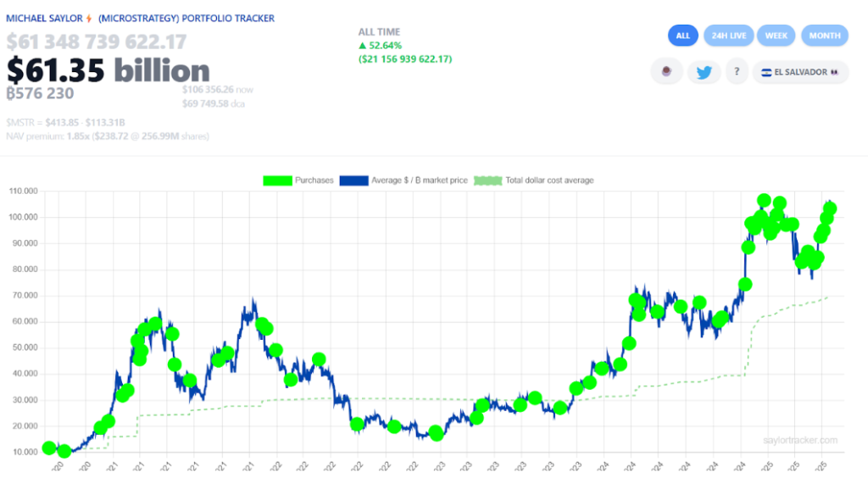This screenshot has height=483, width=868.
Task: Open the Michael Saylor Portfolio Tracker title link
Action: pos(140,19)
